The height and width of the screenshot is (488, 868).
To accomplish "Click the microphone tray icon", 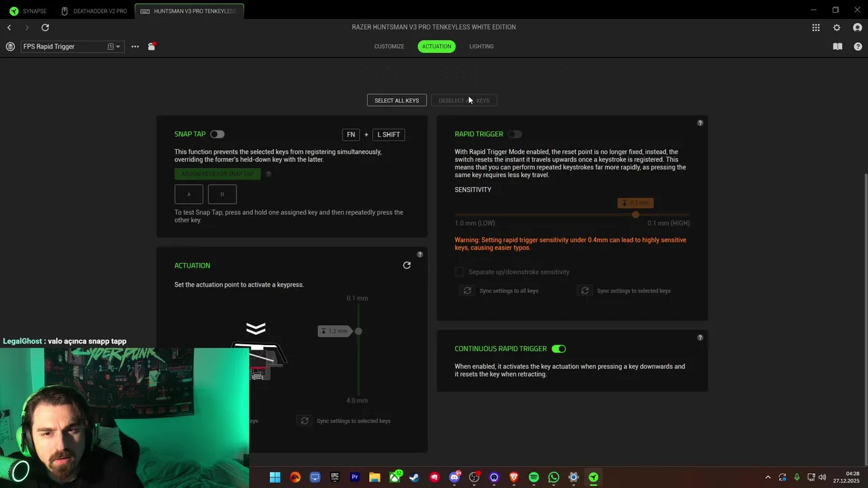I will (797, 477).
